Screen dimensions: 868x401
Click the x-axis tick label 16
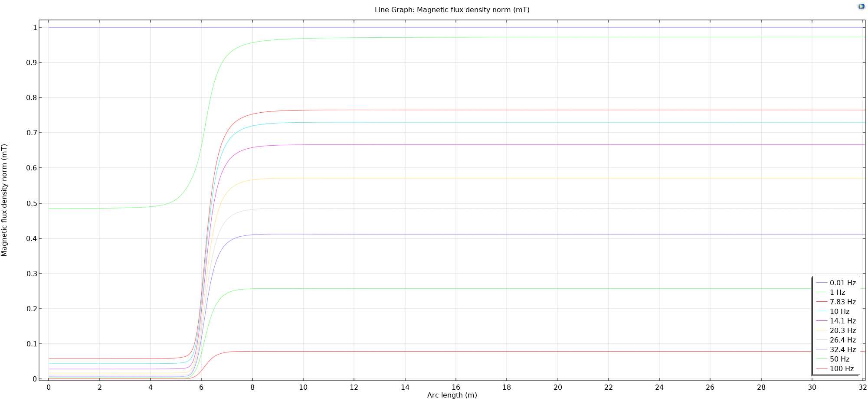coord(455,387)
